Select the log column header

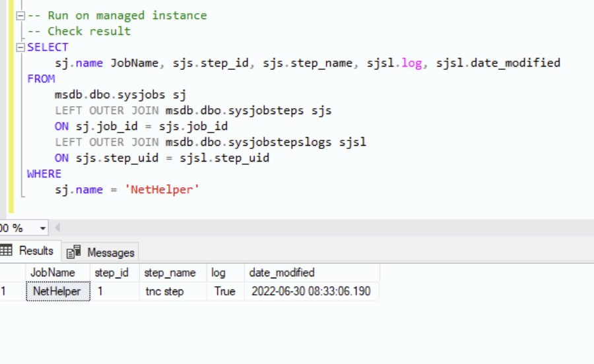[226, 273]
